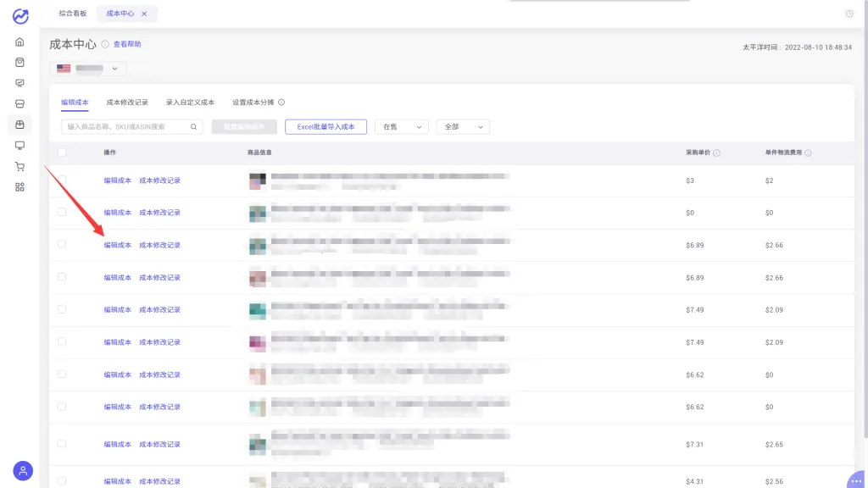
Task: Click the $2.65 logistics fee cell
Action: click(774, 444)
